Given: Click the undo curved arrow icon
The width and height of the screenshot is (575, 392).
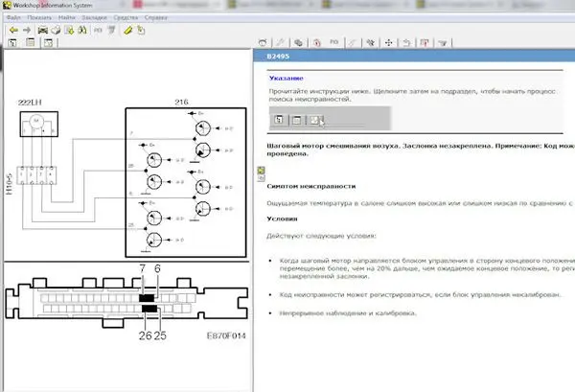Looking at the screenshot, I should pyautogui.click(x=406, y=43).
